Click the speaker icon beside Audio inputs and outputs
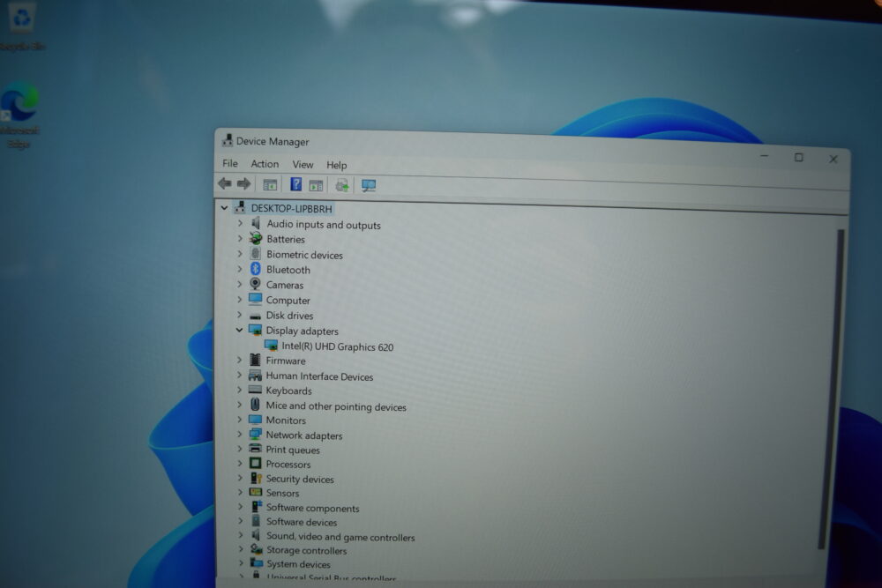The image size is (882, 588). coord(256,224)
